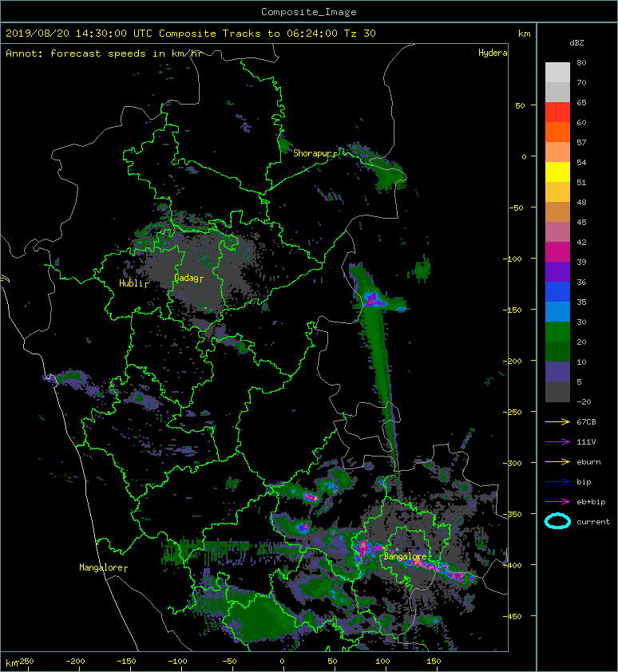Viewport: 618px width, 672px height.
Task: Click the Composite_Image title text
Action: point(309,12)
